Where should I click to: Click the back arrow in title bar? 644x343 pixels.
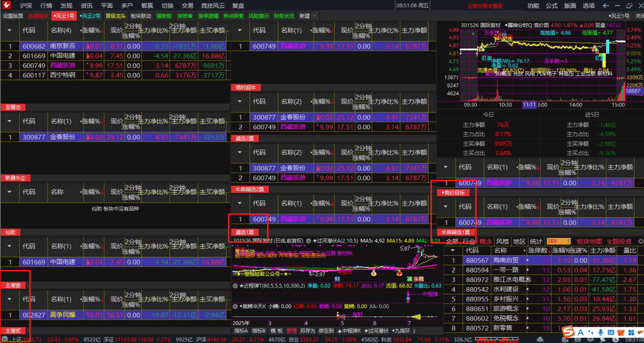pyautogui.click(x=606, y=6)
